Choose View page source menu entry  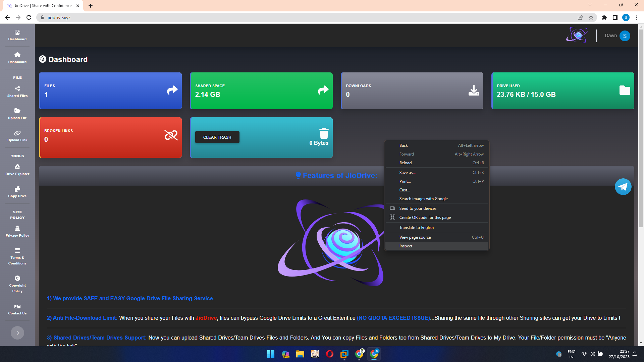(415, 237)
